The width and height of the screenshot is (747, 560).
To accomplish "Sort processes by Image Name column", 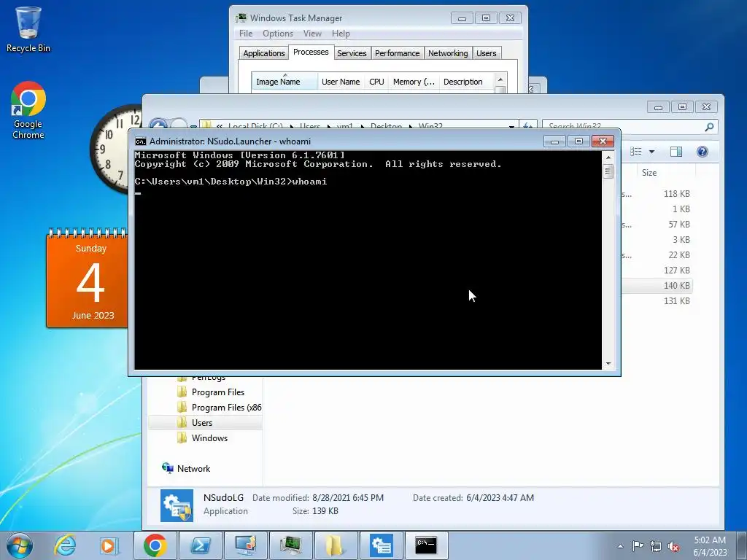I will click(x=285, y=82).
